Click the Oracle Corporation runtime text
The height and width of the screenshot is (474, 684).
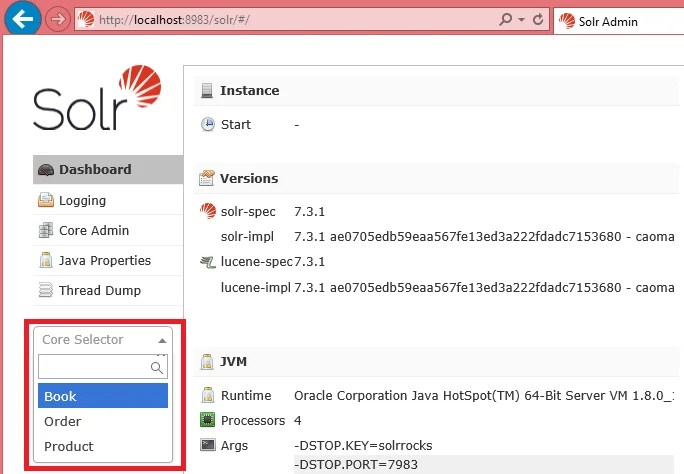pos(483,396)
